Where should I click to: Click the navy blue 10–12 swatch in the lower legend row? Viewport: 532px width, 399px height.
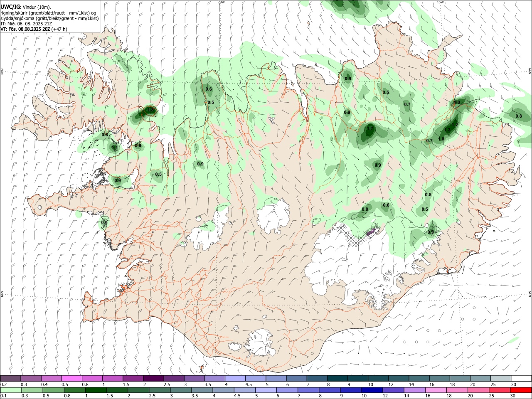click(x=372, y=390)
